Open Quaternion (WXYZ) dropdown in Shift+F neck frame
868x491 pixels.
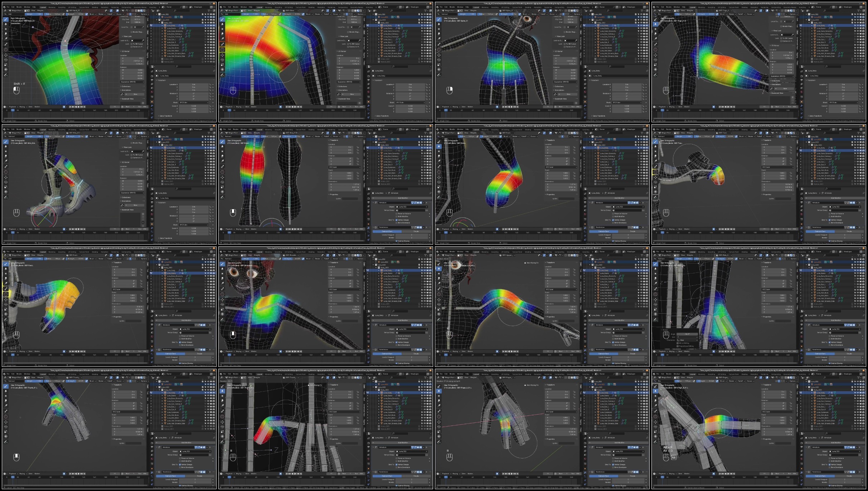[132, 82]
